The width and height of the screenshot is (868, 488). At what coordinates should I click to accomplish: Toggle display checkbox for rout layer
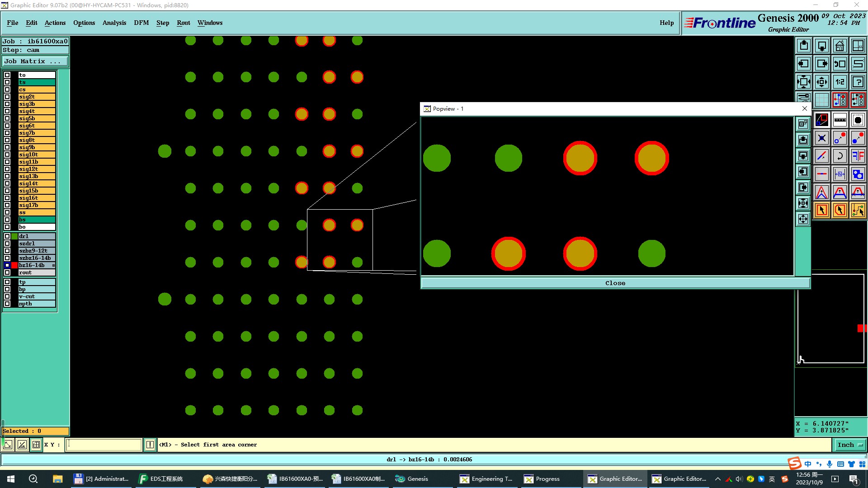pos(7,272)
